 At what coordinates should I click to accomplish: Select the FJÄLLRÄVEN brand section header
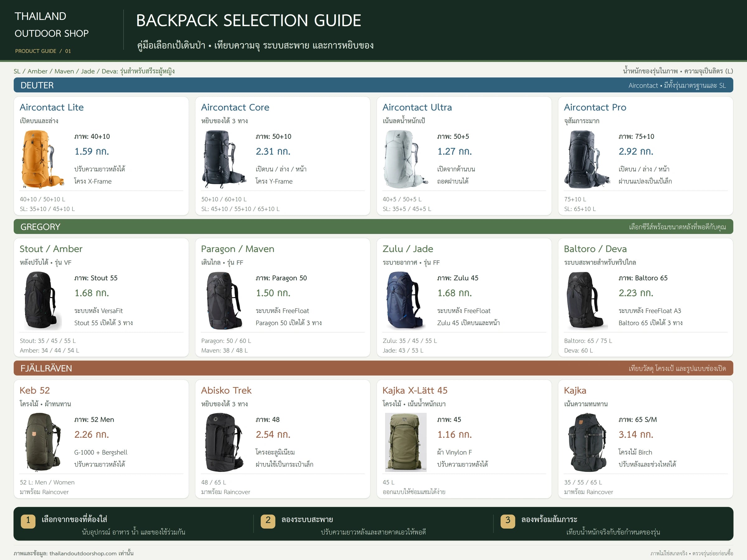pyautogui.click(x=373, y=368)
